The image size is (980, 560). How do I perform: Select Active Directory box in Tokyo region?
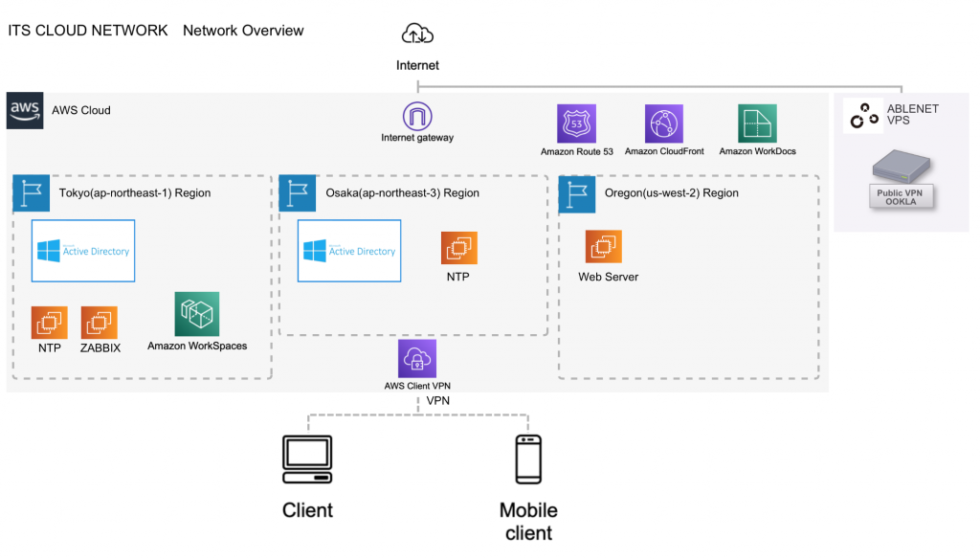point(83,251)
